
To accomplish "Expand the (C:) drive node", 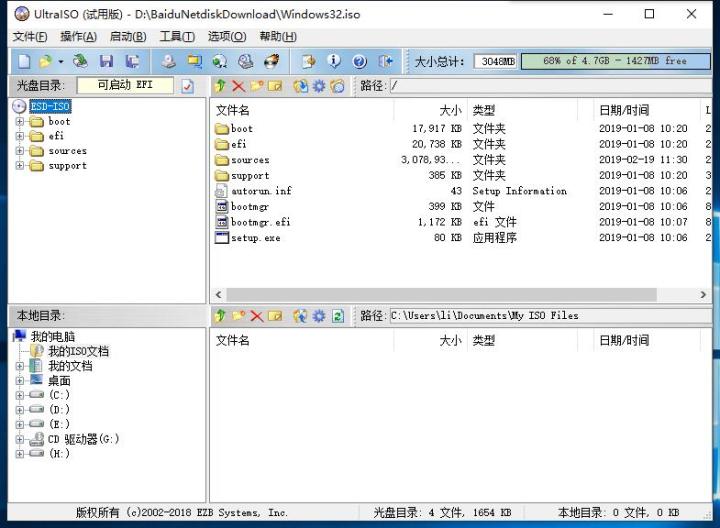I will [20, 395].
